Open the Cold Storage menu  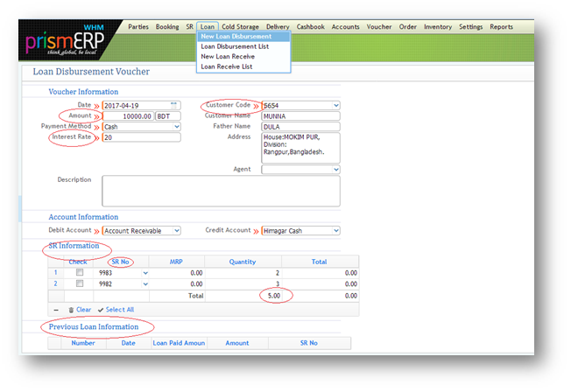[x=240, y=27]
